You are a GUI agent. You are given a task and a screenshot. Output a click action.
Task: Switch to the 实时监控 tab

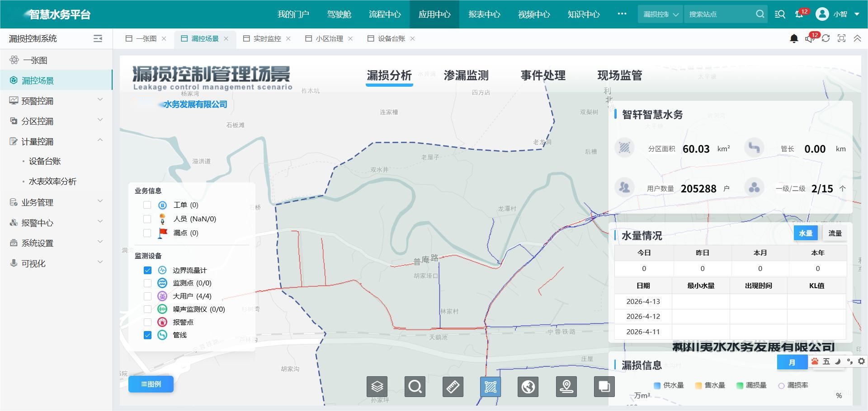[x=267, y=39]
